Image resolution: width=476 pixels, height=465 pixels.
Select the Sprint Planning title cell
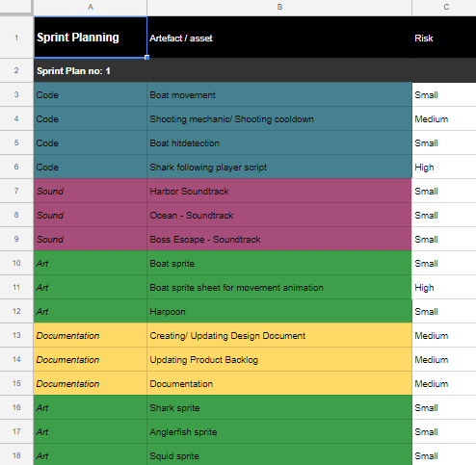tap(91, 38)
